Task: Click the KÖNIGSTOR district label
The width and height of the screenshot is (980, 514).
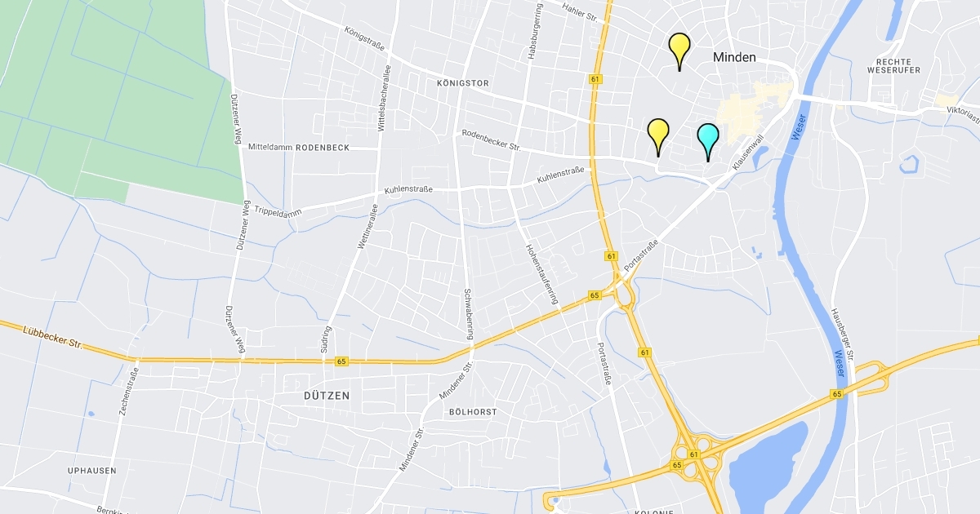Action: 462,83
